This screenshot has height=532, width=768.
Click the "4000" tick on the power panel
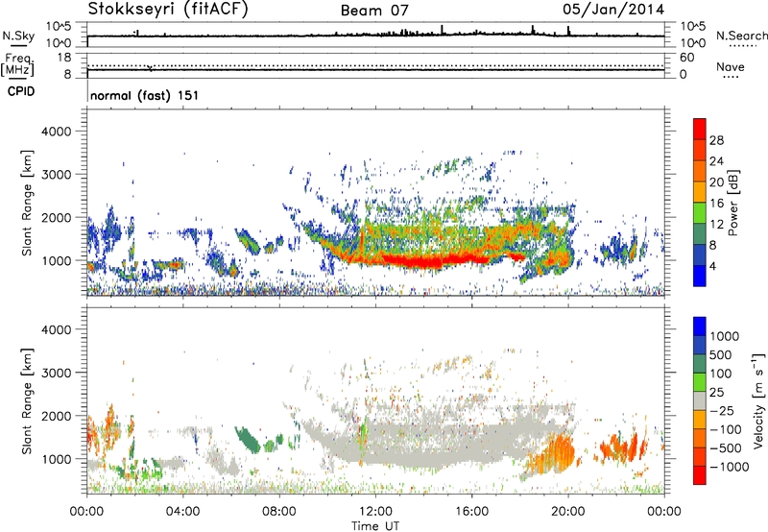(x=57, y=132)
